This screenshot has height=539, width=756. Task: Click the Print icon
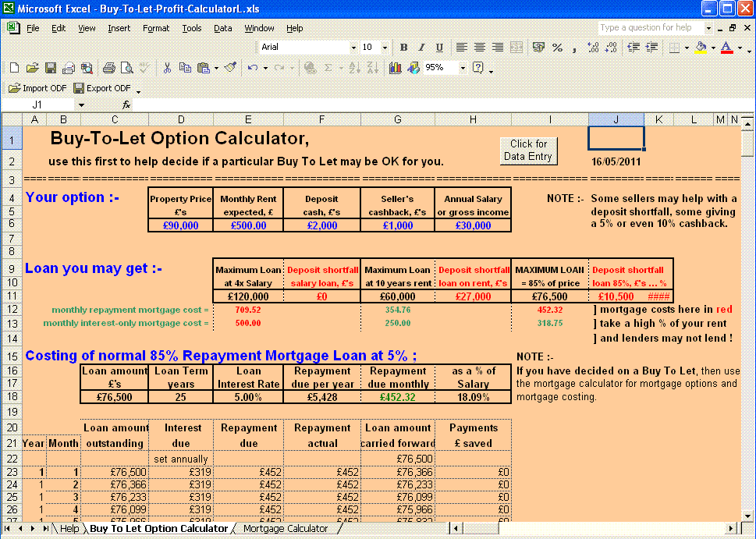coord(109,68)
